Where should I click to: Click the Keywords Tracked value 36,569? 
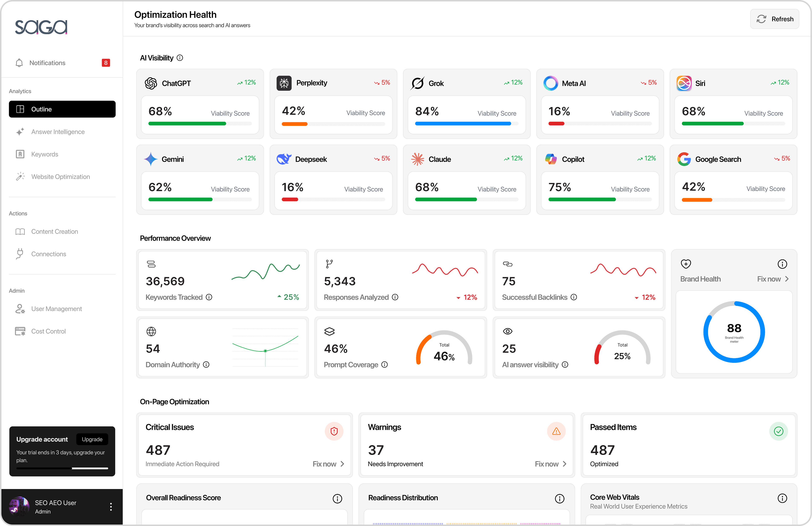(x=165, y=281)
